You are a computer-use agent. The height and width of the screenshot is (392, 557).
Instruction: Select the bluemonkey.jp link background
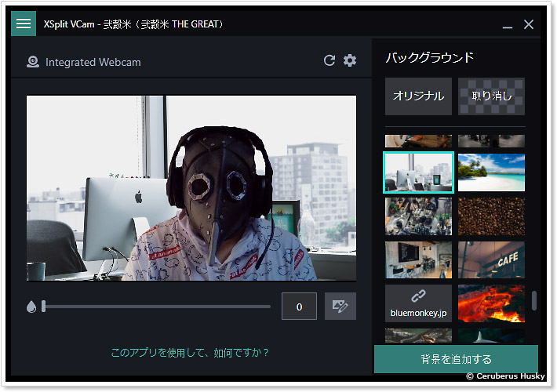pyautogui.click(x=418, y=303)
